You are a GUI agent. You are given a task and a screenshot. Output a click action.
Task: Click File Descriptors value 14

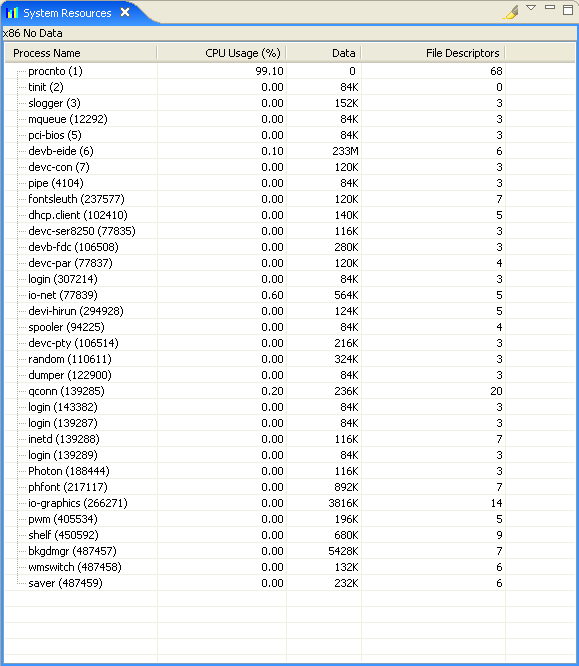click(x=496, y=503)
